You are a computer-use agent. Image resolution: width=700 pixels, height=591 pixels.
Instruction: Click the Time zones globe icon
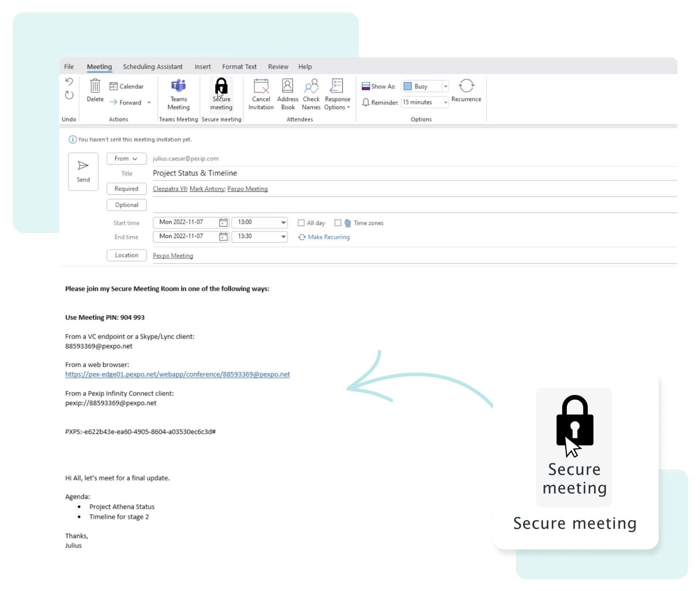[x=348, y=223]
